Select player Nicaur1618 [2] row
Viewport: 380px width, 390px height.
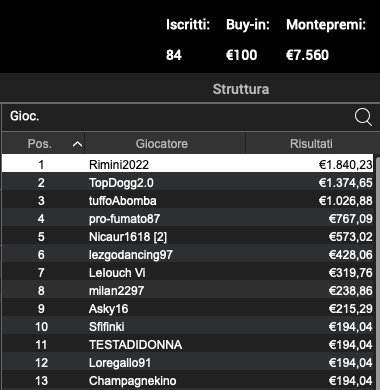coord(188,236)
